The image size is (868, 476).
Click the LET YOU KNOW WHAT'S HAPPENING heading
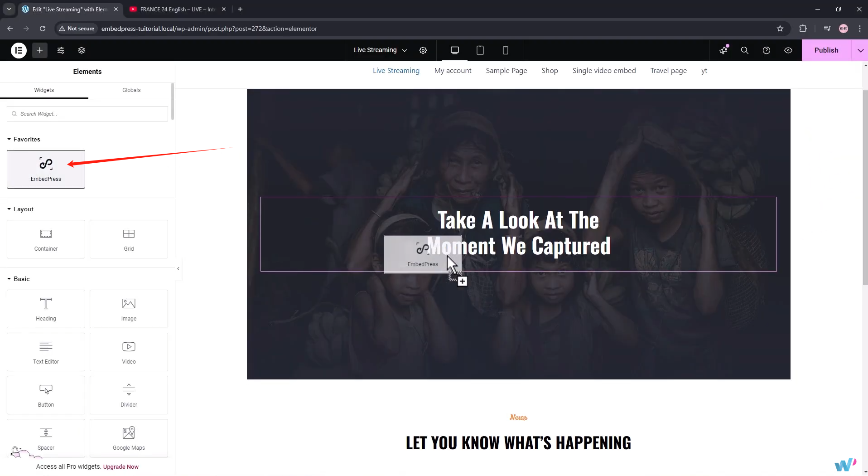[518, 443]
